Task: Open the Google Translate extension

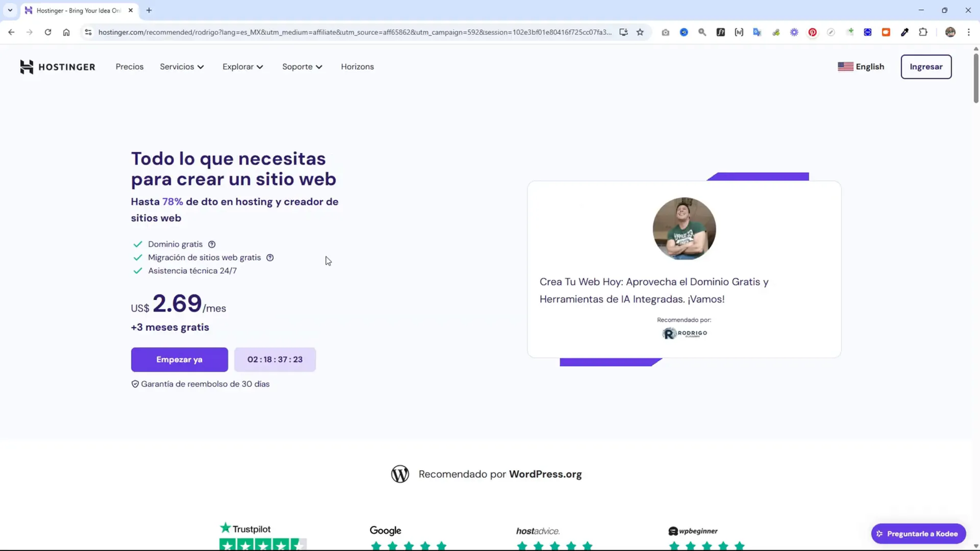Action: pos(758,32)
